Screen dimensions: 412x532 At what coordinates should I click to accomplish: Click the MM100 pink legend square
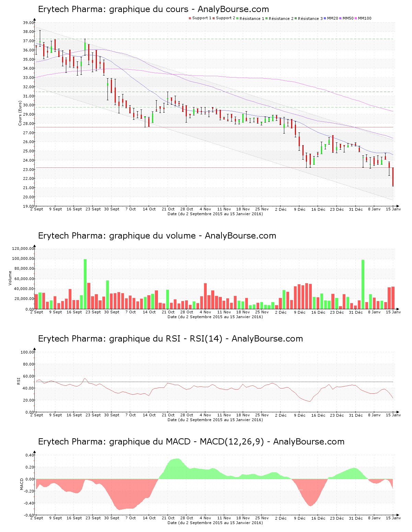(356, 18)
